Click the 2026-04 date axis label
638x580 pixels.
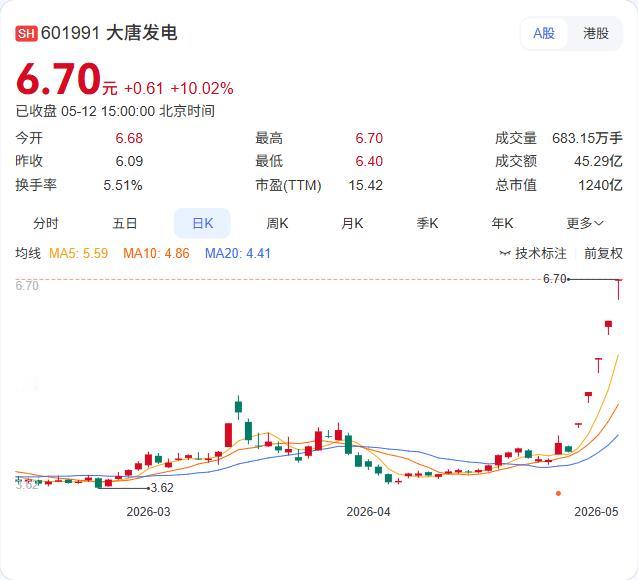coord(368,512)
